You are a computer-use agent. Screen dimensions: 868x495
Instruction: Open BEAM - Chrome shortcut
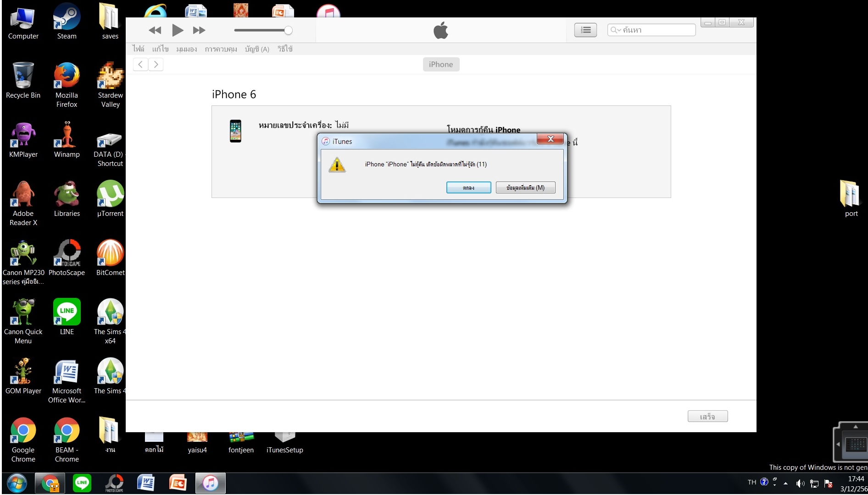[x=67, y=441]
